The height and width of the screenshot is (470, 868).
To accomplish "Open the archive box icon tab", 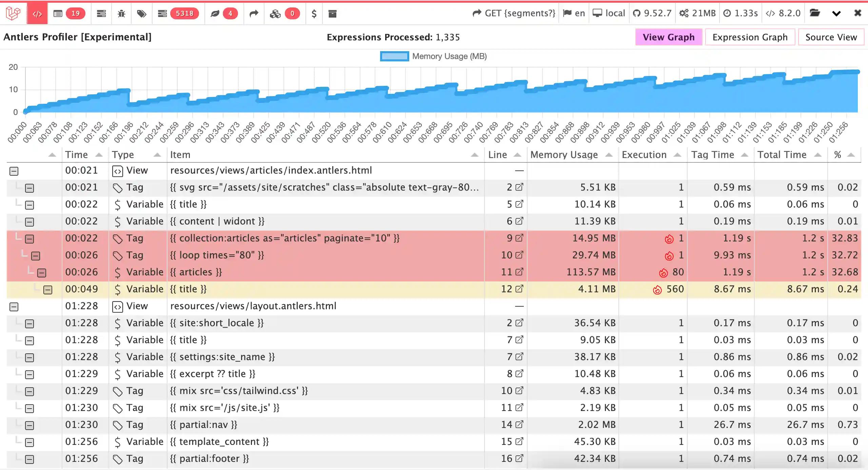I will pyautogui.click(x=332, y=14).
